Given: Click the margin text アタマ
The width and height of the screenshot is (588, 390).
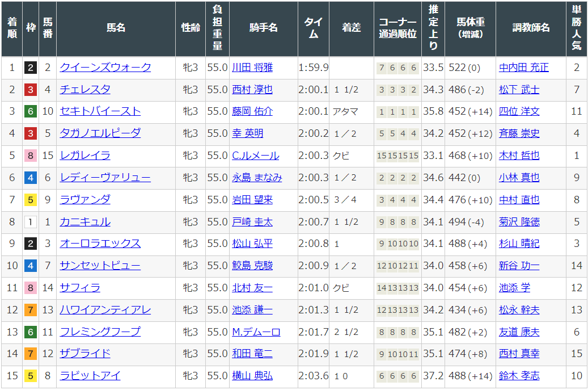Looking at the screenshot, I should pos(345,111).
